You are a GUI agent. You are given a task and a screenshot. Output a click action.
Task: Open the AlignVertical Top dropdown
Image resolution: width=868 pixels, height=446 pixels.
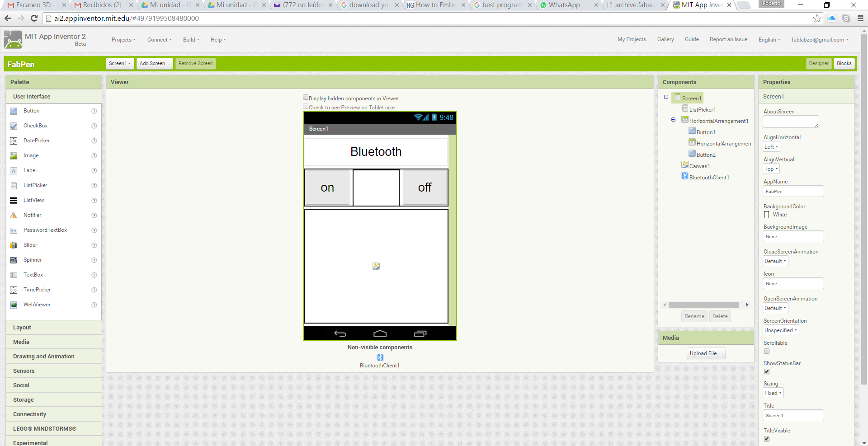click(771, 169)
